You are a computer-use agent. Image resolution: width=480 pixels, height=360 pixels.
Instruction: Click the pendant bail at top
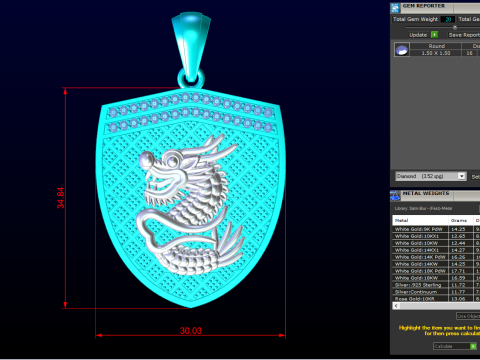(191, 48)
